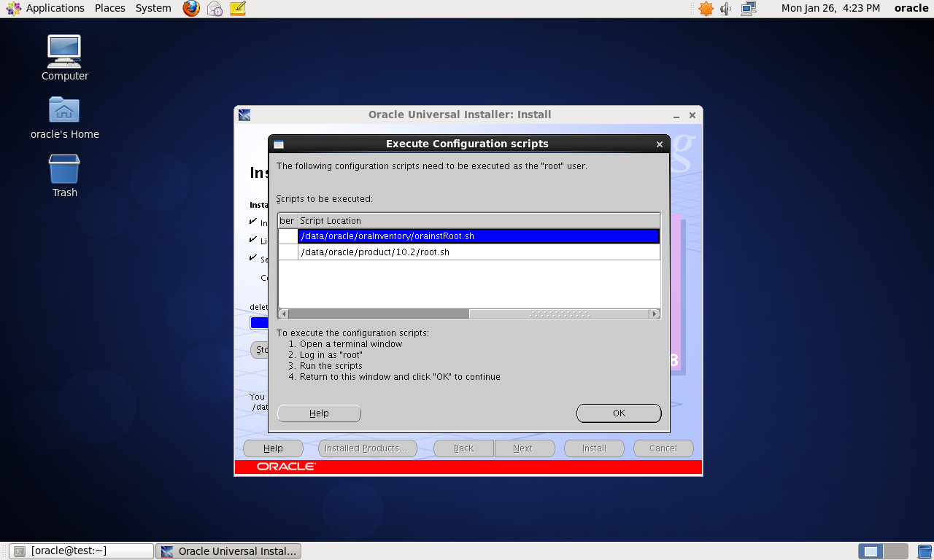Click Help in Oracle Universal Installer window
Screen dimensions: 934x560
[x=273, y=448]
